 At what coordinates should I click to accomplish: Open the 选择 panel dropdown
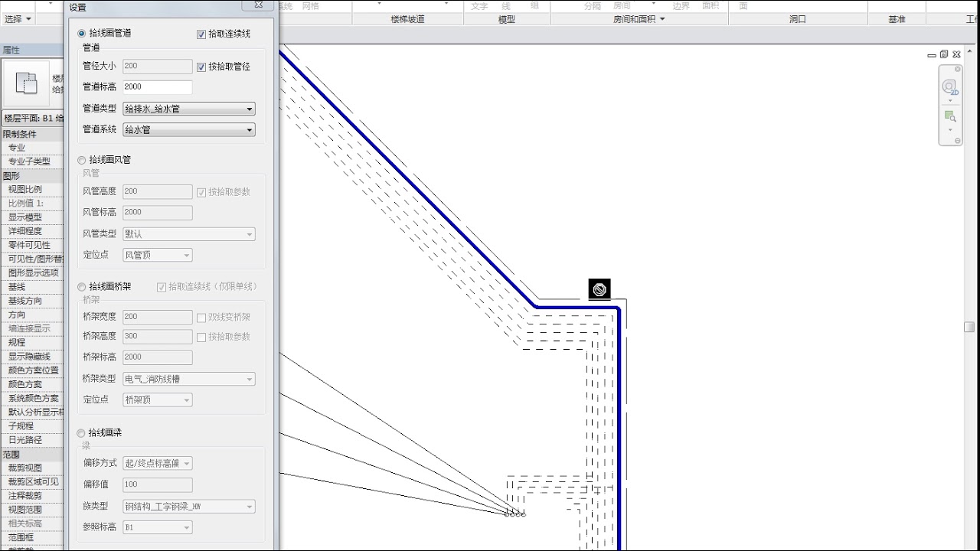(18, 19)
